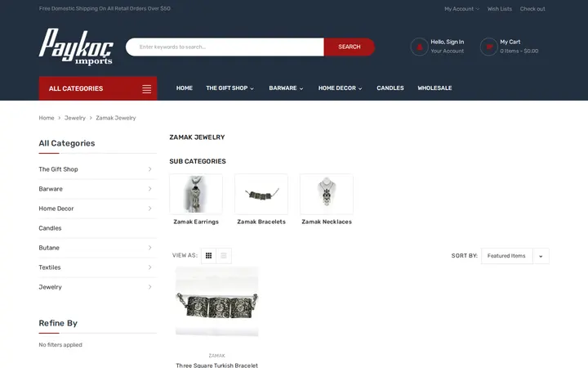Image resolution: width=588 pixels, height=368 pixels.
Task: Select Textiles in sidebar categories
Action: coord(50,267)
